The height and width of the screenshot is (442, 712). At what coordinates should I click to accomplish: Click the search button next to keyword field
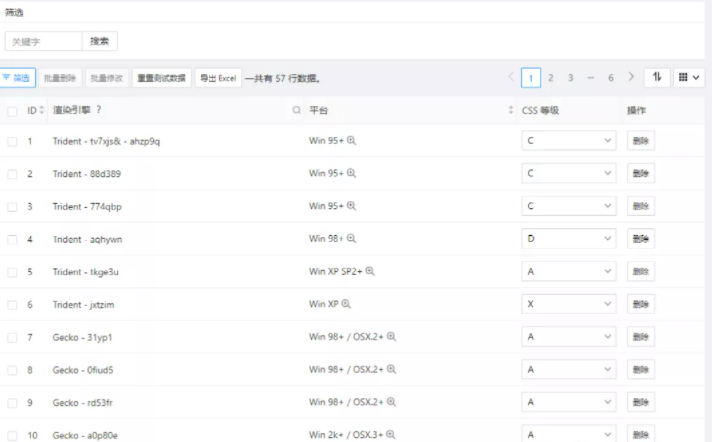click(x=99, y=41)
